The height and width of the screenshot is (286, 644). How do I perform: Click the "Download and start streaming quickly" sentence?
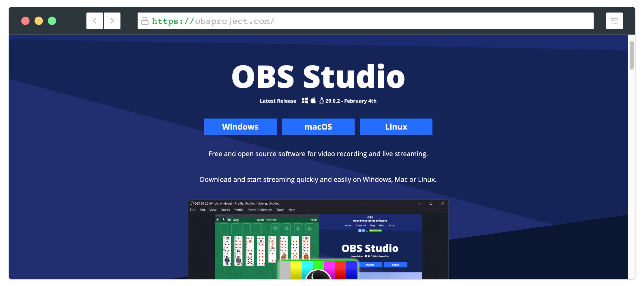coord(318,179)
